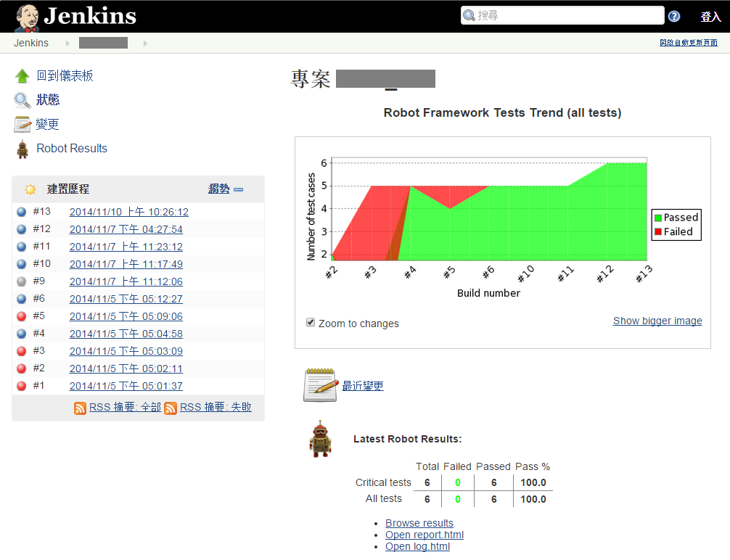Click the notepad changes icon in sidebar

click(x=22, y=124)
